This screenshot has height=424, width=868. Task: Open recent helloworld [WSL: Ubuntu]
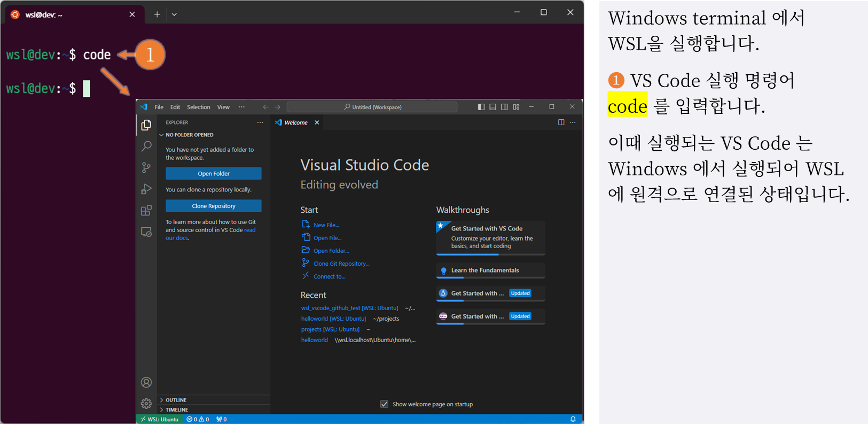click(x=333, y=319)
